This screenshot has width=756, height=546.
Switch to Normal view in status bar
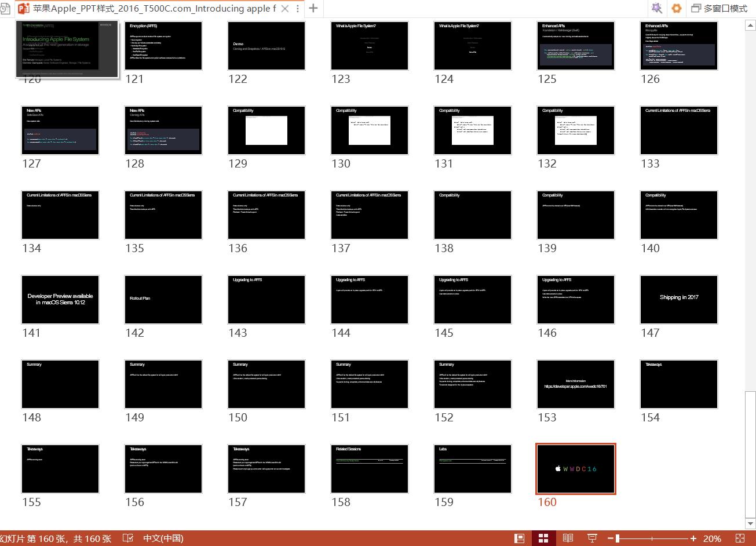(x=520, y=538)
